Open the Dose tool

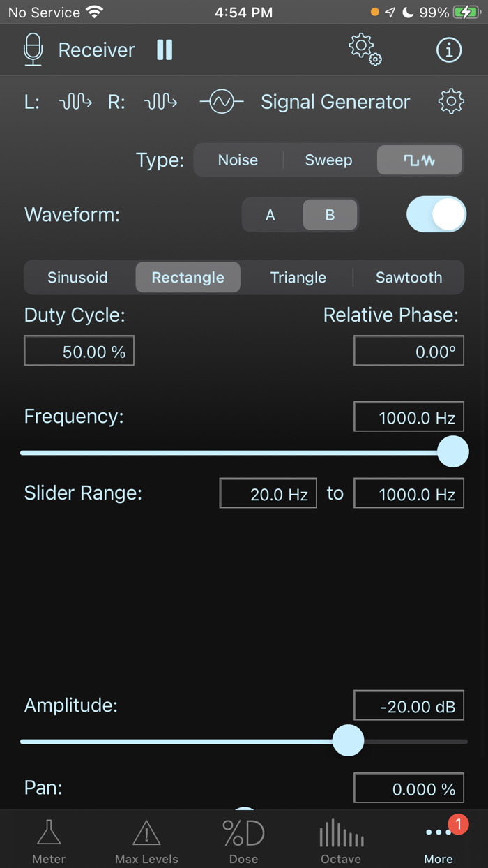click(243, 837)
